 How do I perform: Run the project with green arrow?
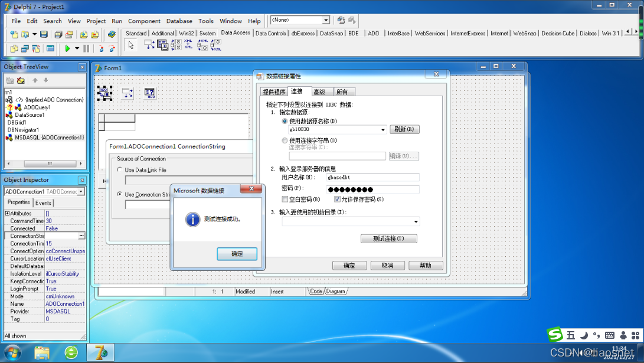(x=67, y=48)
